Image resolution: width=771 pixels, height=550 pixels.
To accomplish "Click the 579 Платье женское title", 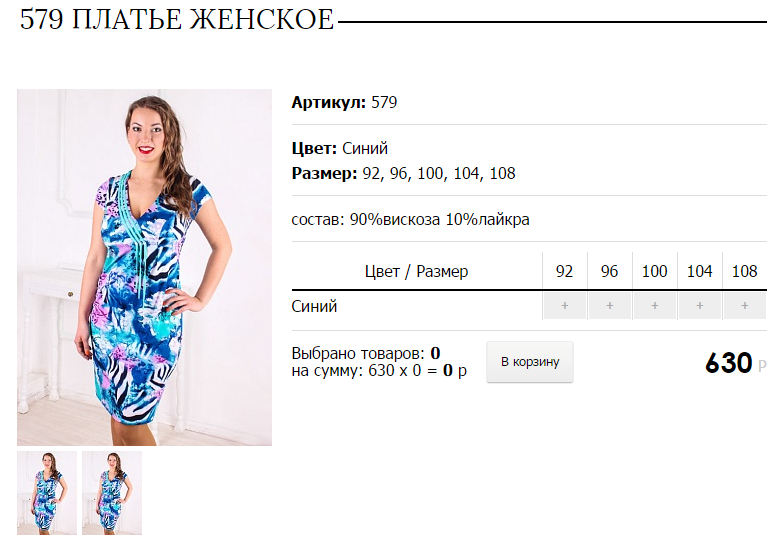I will [177, 20].
